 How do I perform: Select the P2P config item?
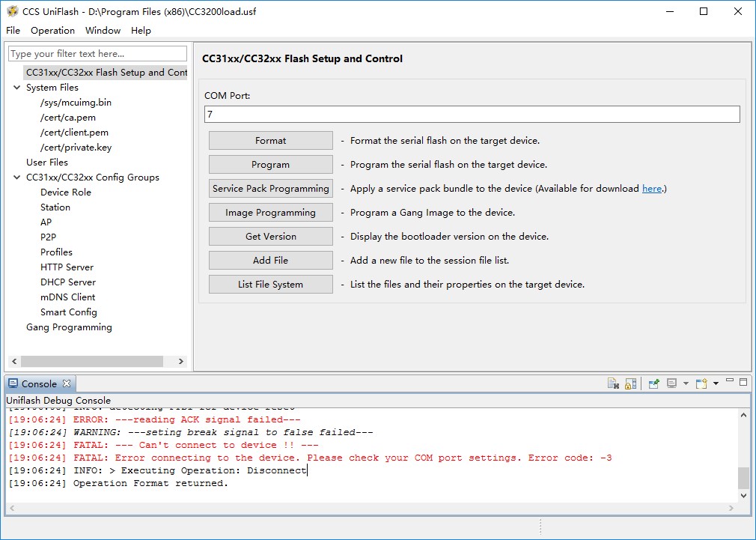(48, 237)
